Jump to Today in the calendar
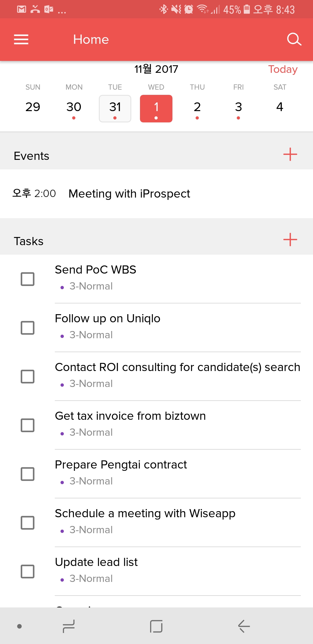 (x=283, y=69)
